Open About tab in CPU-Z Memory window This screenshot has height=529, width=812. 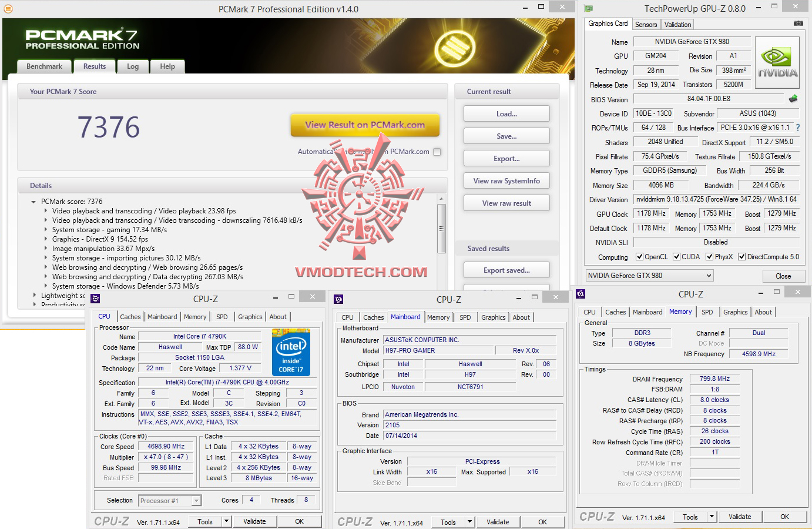tap(763, 312)
